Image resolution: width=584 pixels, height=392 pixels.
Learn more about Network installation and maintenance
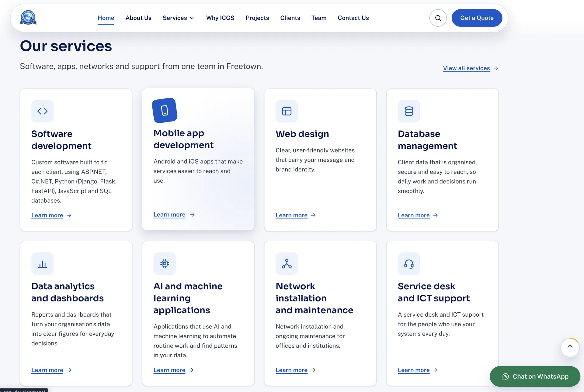296,370
